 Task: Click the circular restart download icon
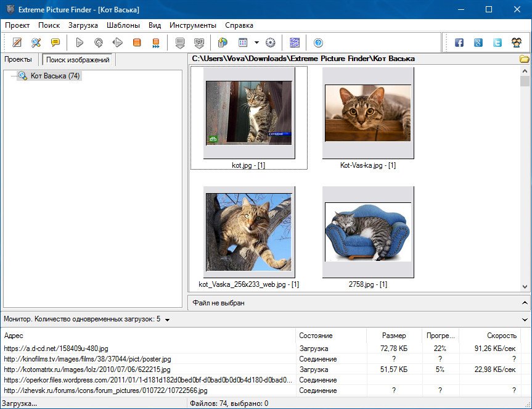click(99, 43)
